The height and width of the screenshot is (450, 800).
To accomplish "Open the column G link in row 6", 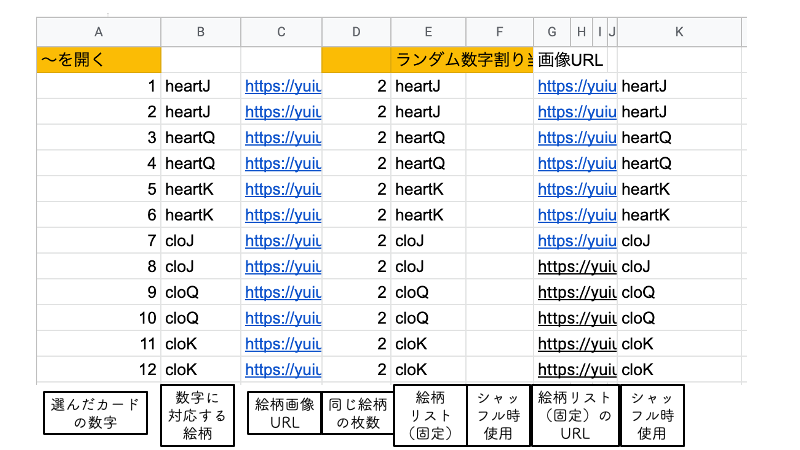I will pos(577,215).
